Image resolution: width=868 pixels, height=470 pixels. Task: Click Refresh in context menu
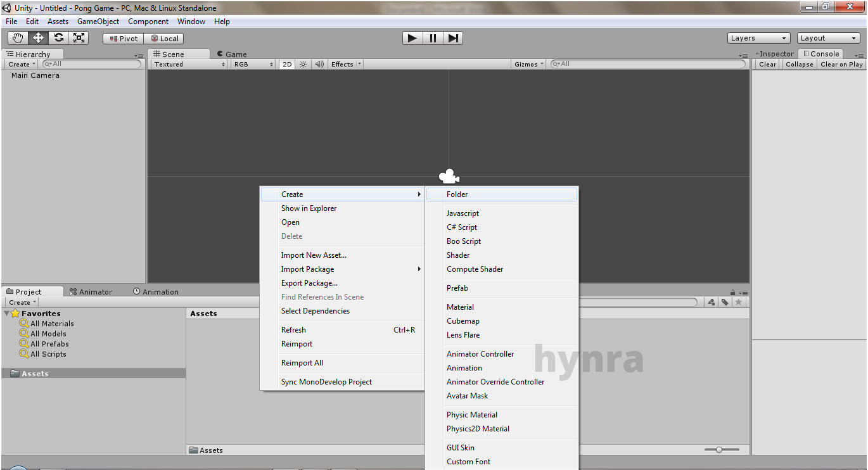click(x=343, y=330)
